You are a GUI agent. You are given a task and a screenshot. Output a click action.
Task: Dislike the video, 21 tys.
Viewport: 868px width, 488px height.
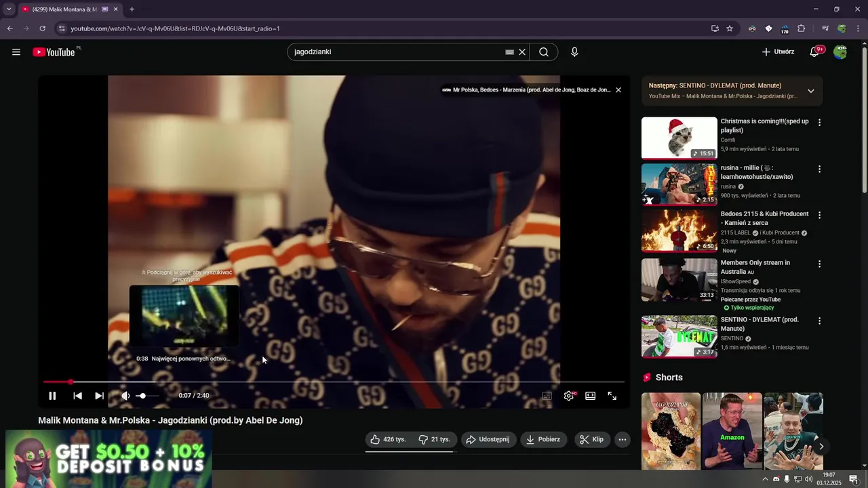tap(434, 439)
